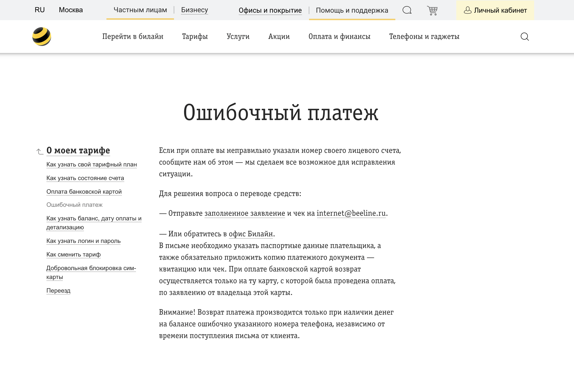Open Помощь и поддержка
574x392 pixels.
click(352, 10)
